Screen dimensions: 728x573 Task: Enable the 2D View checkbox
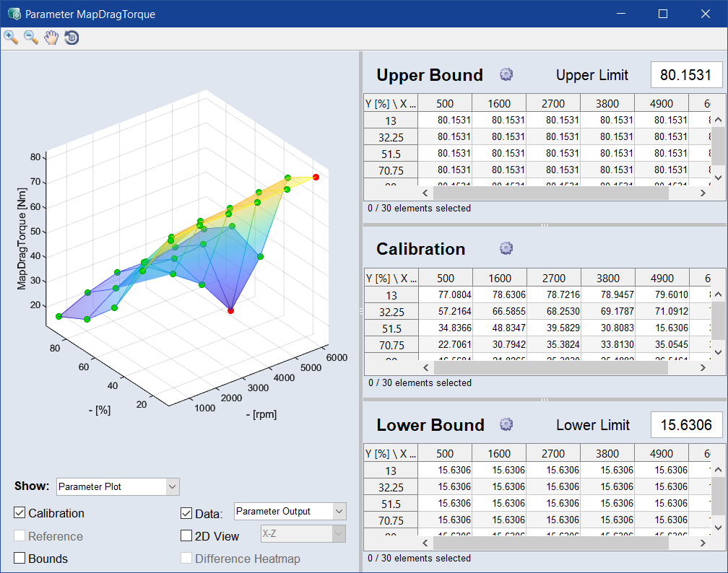(186, 536)
